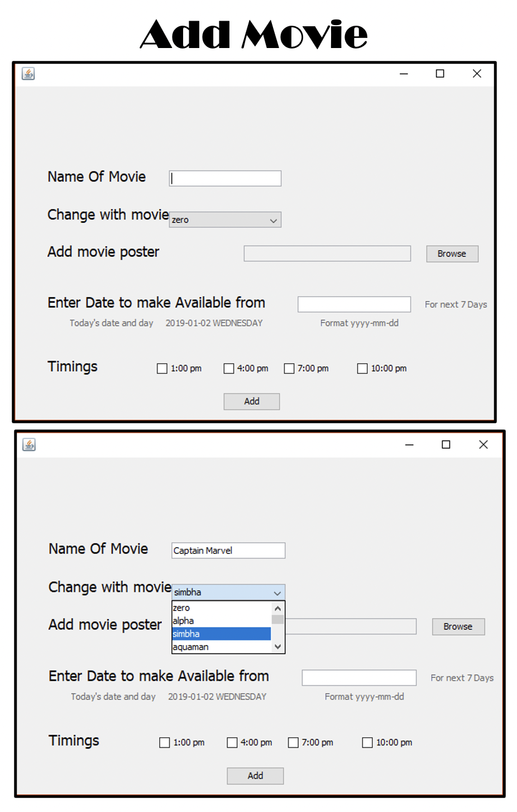
Task: Click the scrollbar track in the dropdown list
Action: click(x=277, y=628)
